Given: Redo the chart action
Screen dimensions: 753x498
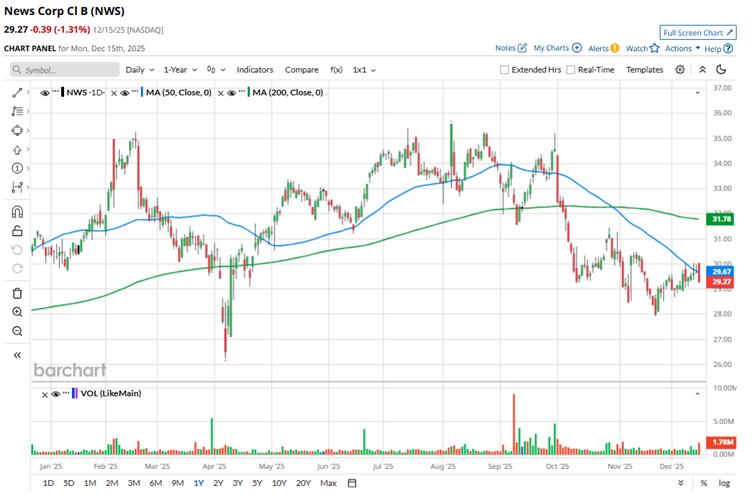Looking at the screenshot, I should 17,268.
